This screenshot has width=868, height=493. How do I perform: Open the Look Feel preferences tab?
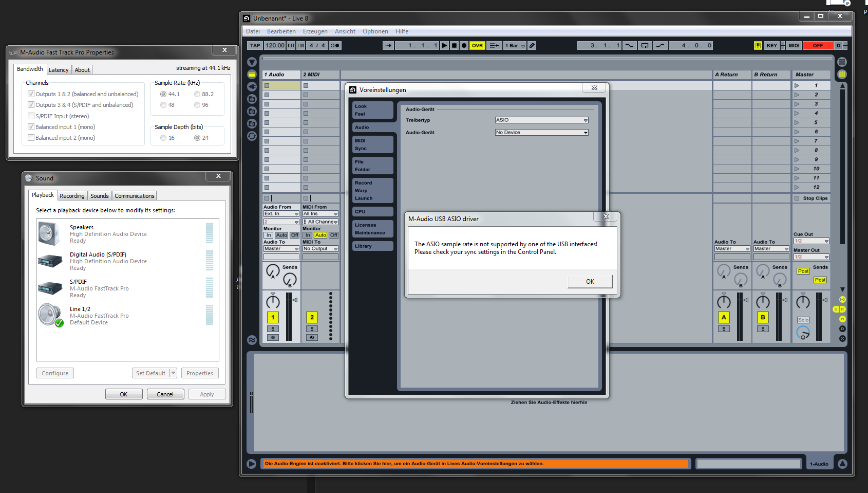tap(372, 110)
